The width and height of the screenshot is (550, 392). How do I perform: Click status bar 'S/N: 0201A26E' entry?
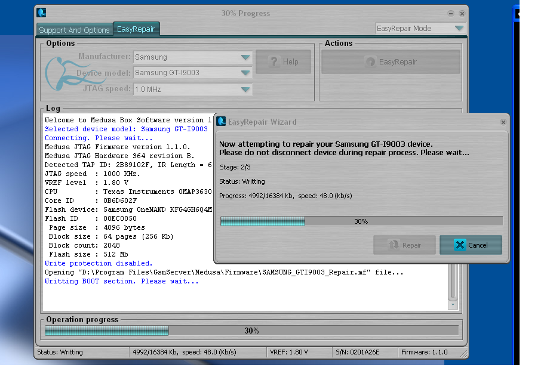358,352
